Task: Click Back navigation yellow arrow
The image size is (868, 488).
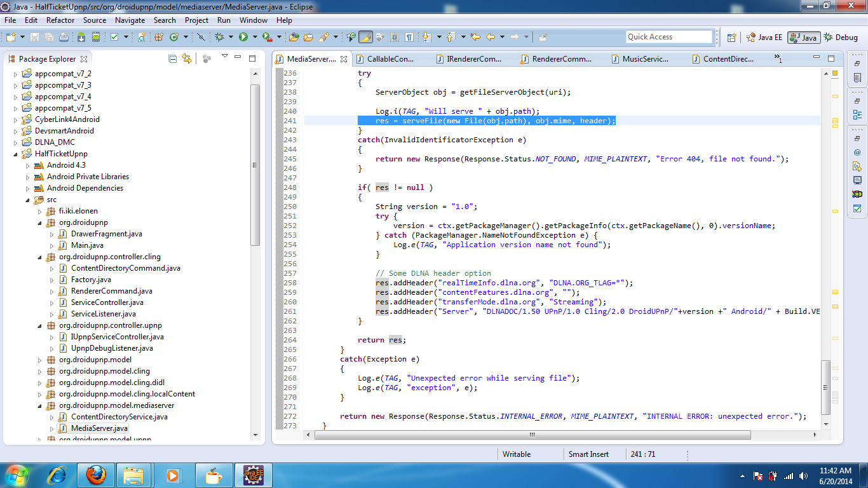Action: [x=491, y=37]
